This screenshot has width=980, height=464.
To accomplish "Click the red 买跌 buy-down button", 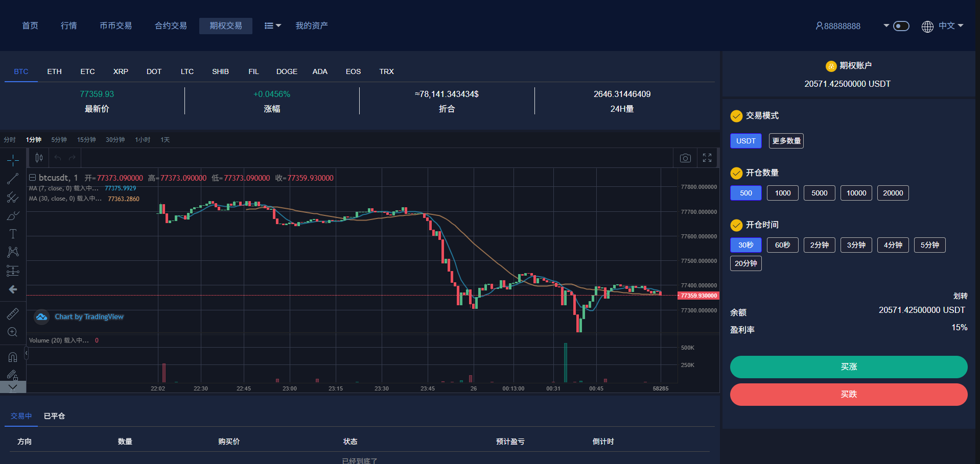I will click(x=848, y=395).
